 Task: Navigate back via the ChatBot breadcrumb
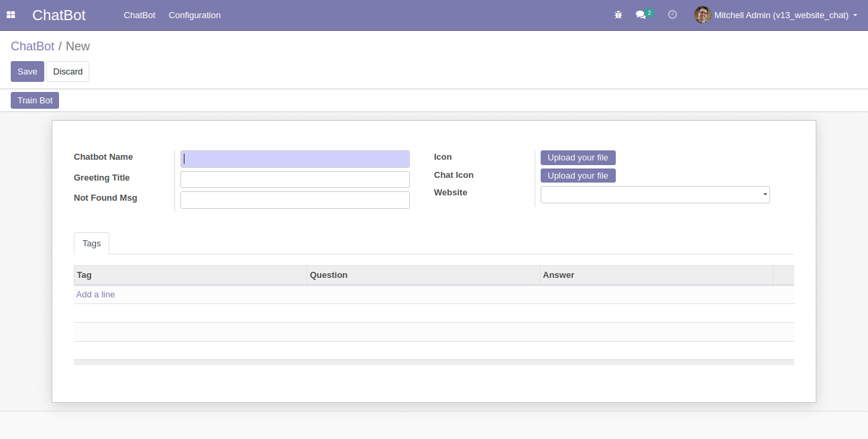pyautogui.click(x=32, y=46)
